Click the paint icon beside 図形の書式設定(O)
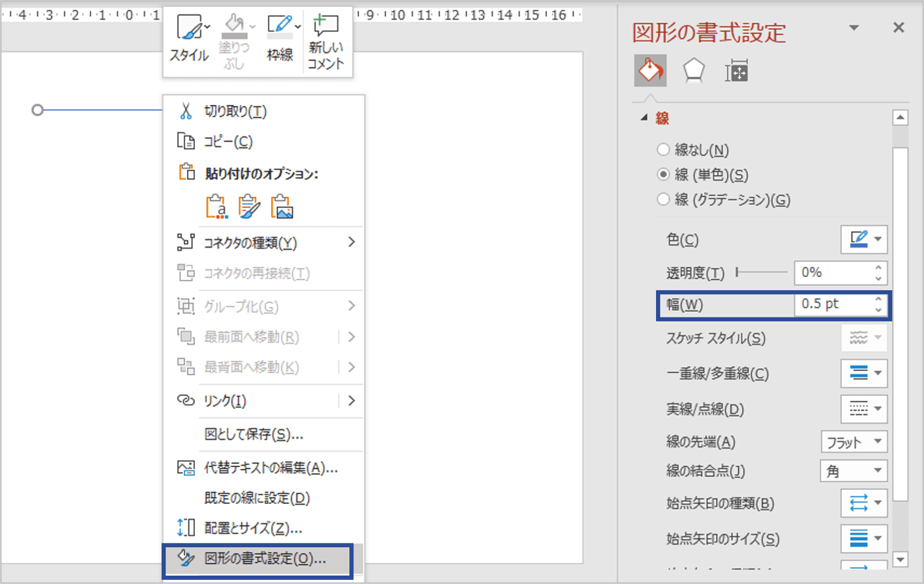 [x=185, y=559]
